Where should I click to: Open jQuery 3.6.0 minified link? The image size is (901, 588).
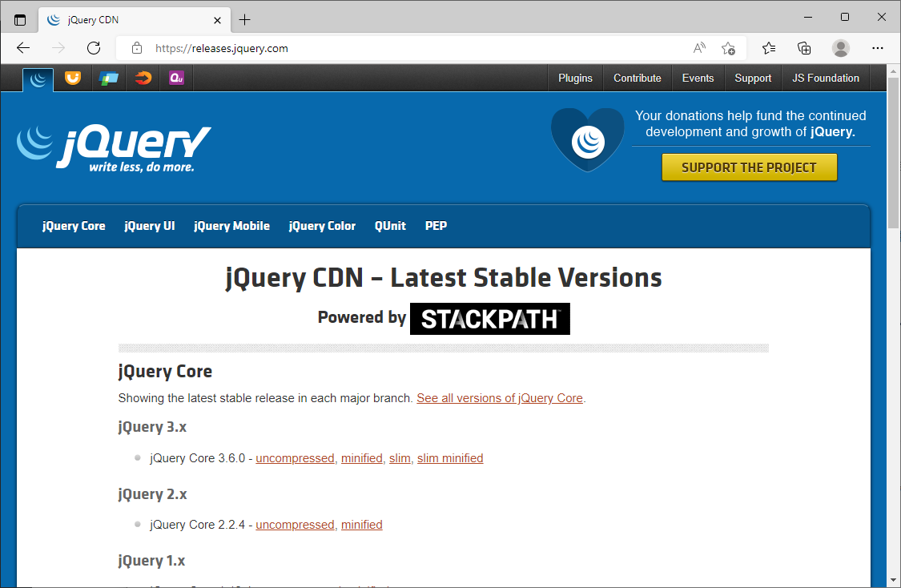[x=361, y=458]
